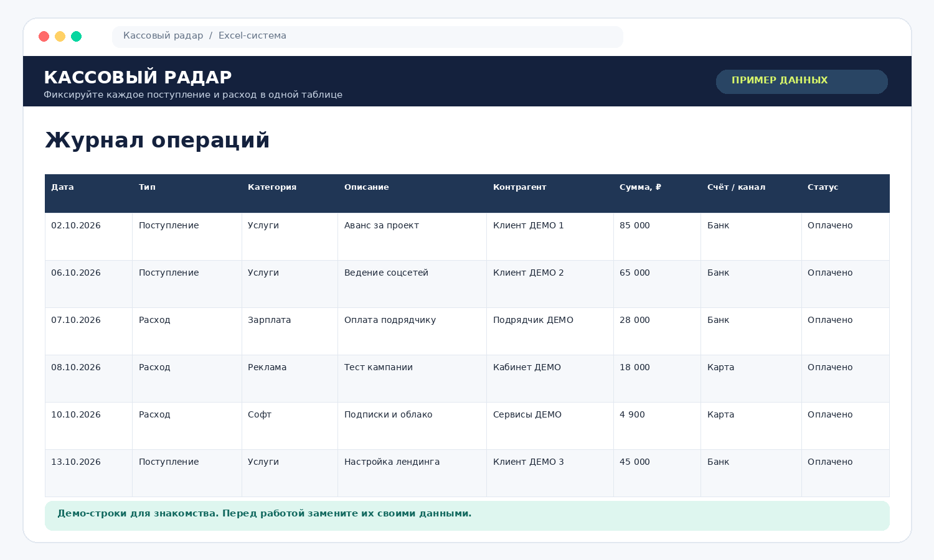The image size is (934, 560).
Task: Select the Контрагент column header
Action: click(550, 194)
